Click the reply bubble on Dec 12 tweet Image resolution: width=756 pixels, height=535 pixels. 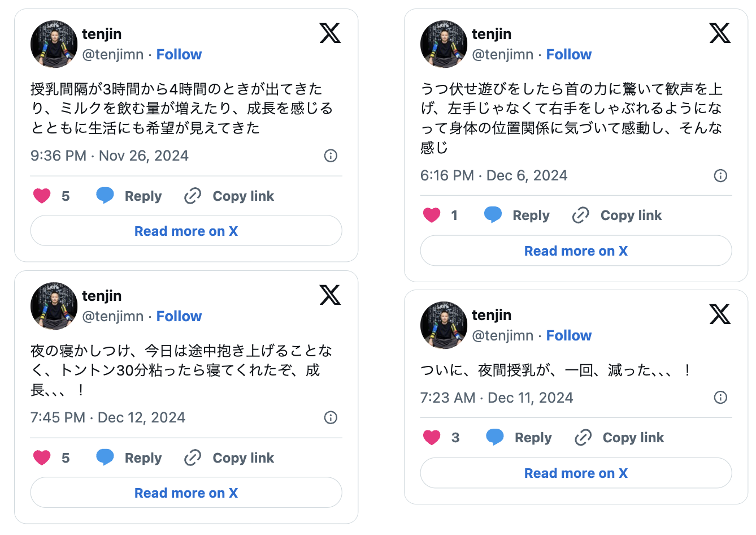(105, 457)
